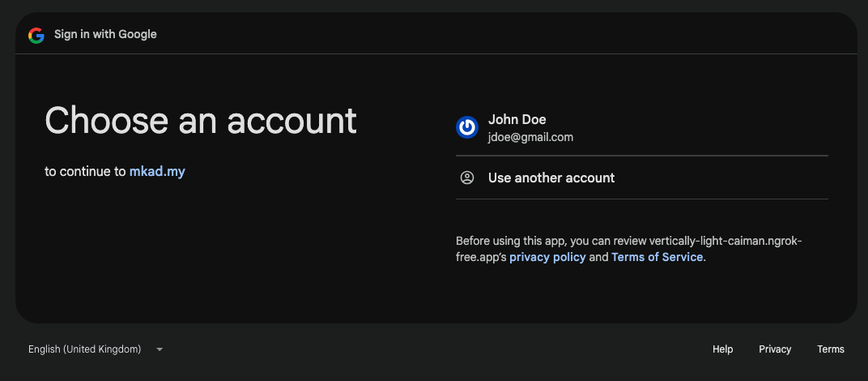Click the language dropdown arrow
The image size is (868, 381).
click(160, 349)
